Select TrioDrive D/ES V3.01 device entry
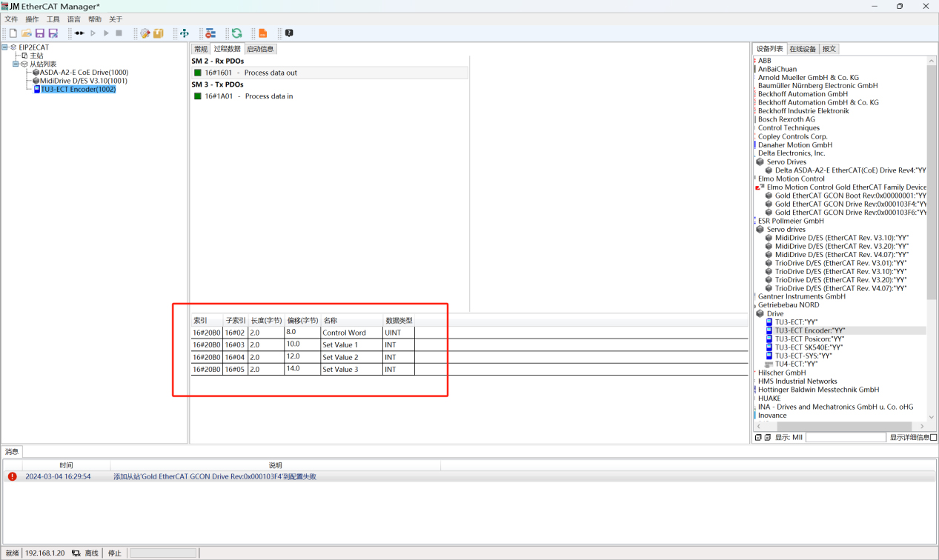Image resolution: width=939 pixels, height=560 pixels. [840, 263]
